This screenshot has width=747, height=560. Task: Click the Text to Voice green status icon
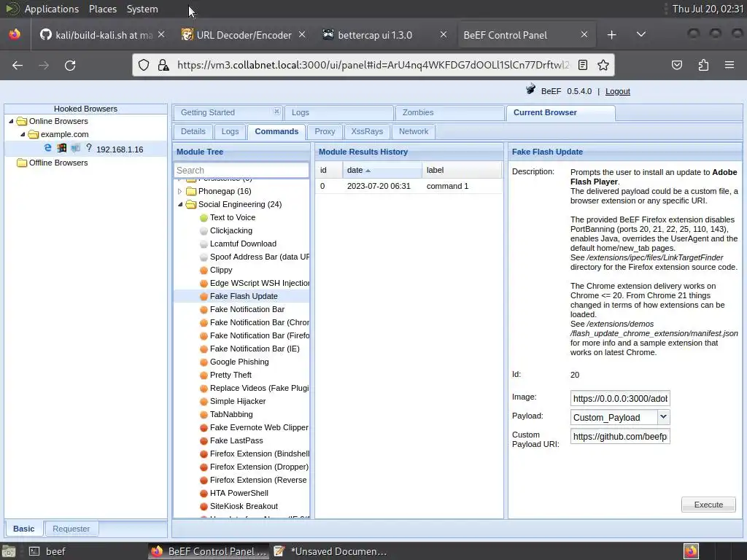point(204,217)
